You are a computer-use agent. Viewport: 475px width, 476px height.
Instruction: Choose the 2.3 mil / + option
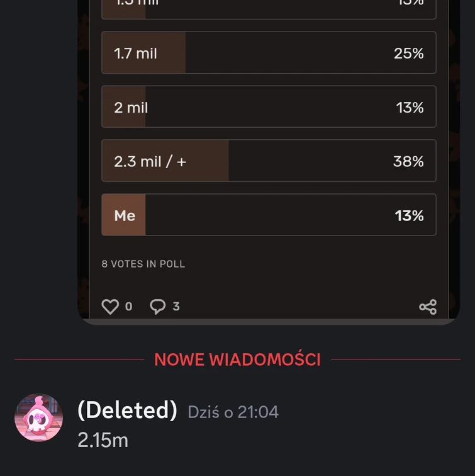[x=269, y=161]
